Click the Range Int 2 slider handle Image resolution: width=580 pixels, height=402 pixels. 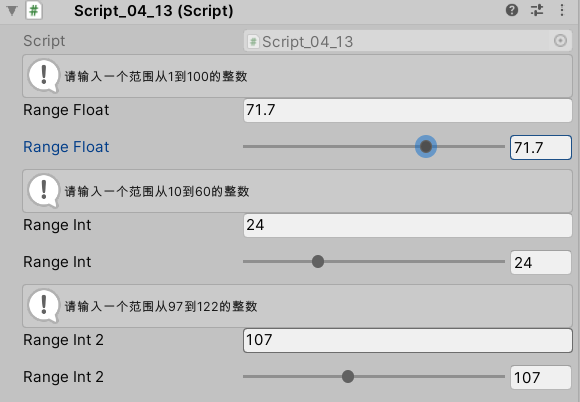(x=348, y=376)
